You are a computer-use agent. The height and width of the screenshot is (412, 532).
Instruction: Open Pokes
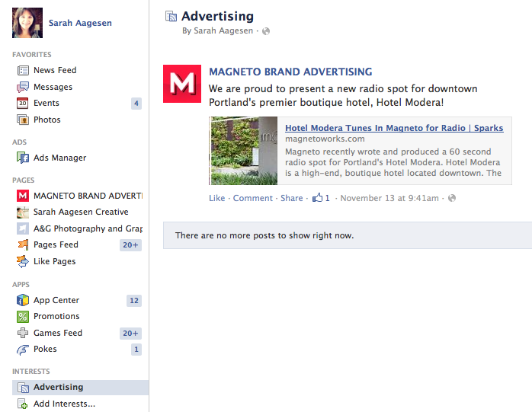click(45, 349)
